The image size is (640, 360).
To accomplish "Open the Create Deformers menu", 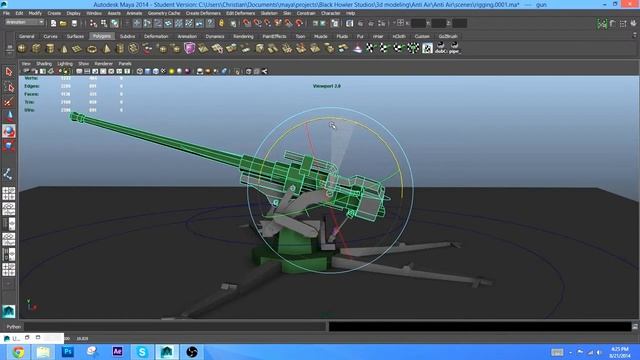I will click(x=203, y=13).
